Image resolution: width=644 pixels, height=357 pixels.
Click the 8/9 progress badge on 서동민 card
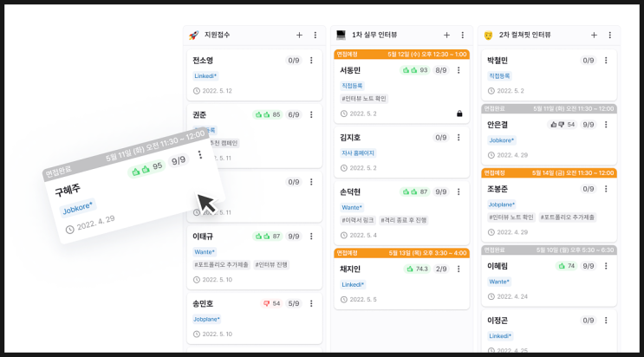coord(441,70)
